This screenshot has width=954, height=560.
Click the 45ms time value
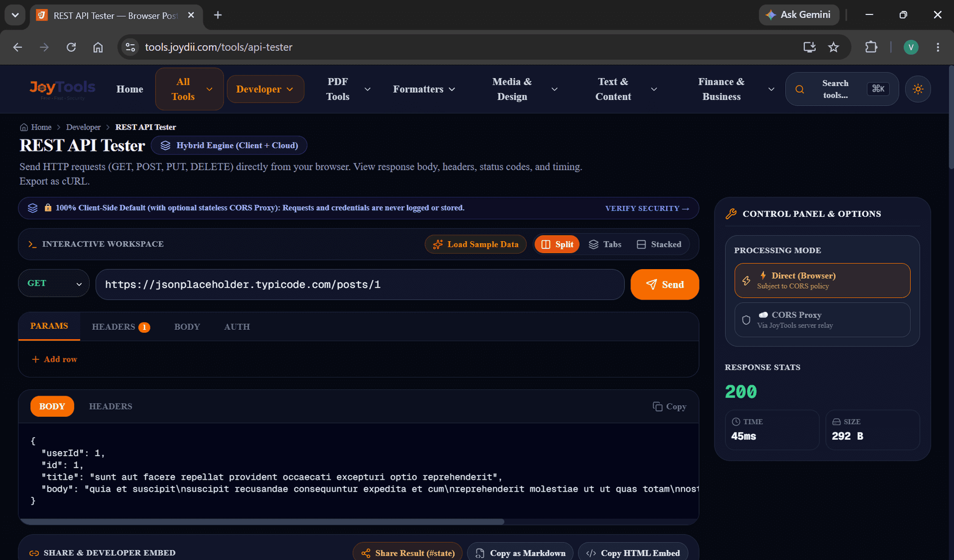coord(743,437)
